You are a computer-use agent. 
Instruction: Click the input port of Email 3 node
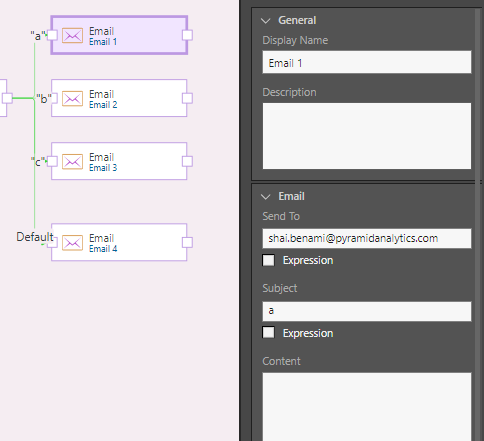(x=52, y=161)
